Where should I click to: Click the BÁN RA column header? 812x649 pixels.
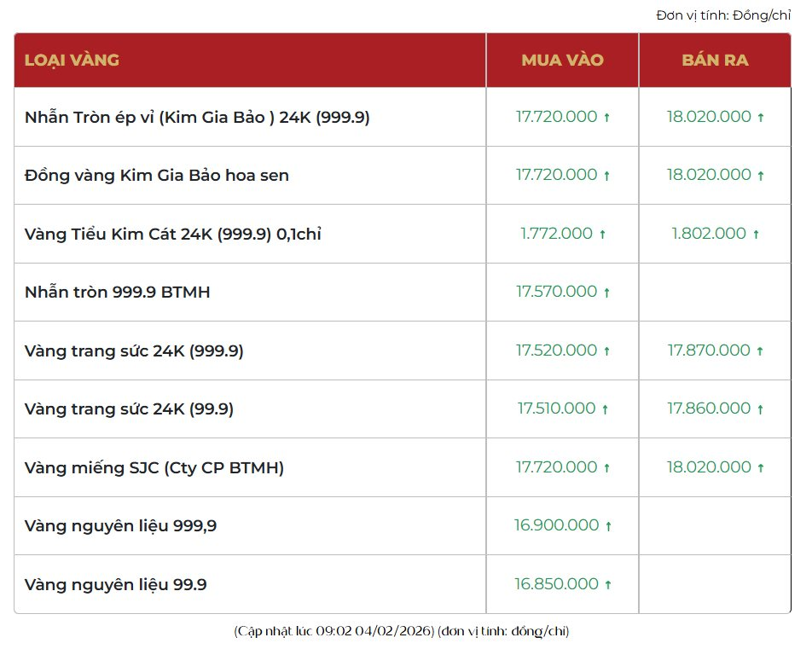click(715, 61)
